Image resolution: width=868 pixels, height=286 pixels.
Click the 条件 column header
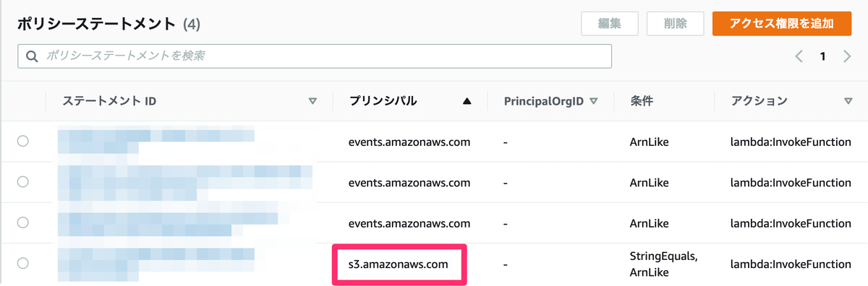642,101
